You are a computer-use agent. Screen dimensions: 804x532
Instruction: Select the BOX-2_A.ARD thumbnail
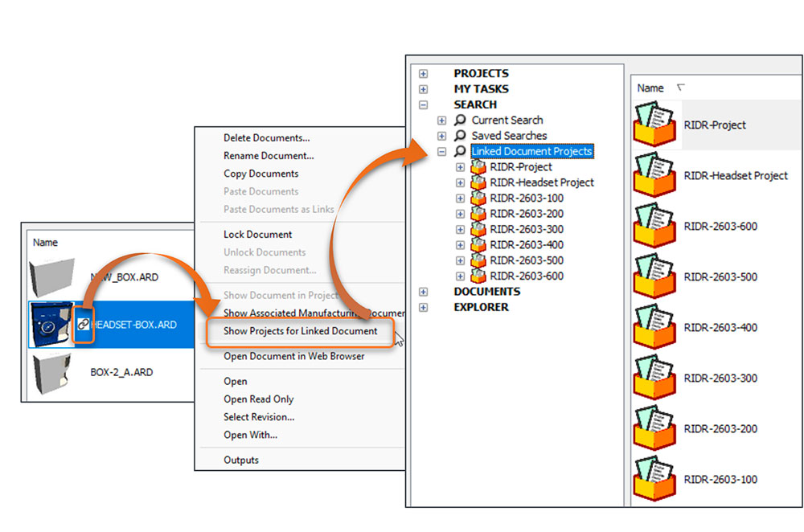click(x=55, y=373)
